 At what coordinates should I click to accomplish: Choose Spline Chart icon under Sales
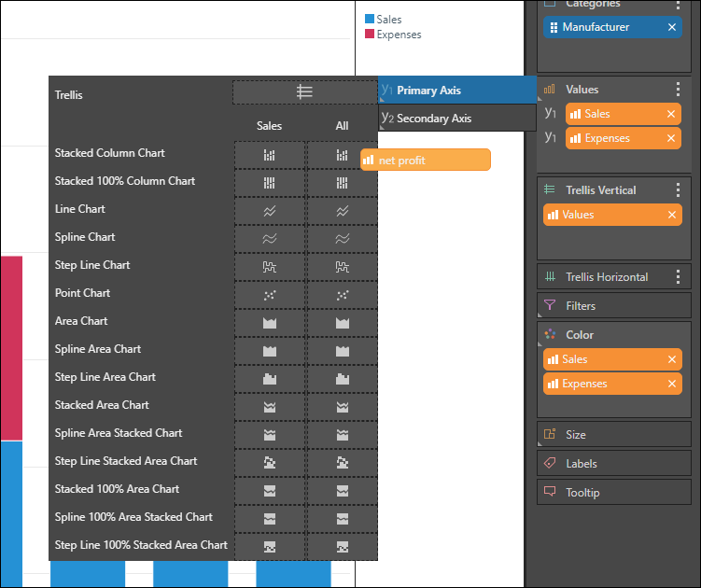[269, 239]
